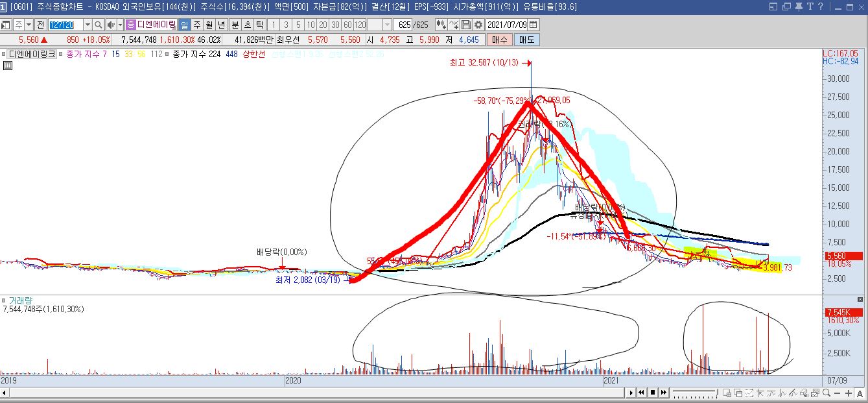Image resolution: width=868 pixels, height=403 pixels.
Task: Open chart settings gear icon
Action: click(478, 25)
